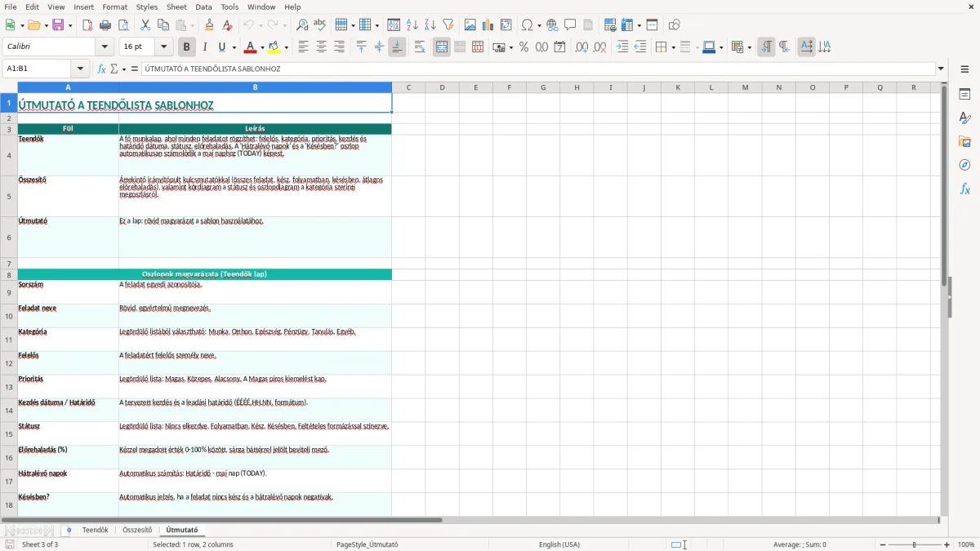This screenshot has width=980, height=551.
Task: Open the sidebar Navigator compass icon
Action: pyautogui.click(x=964, y=165)
